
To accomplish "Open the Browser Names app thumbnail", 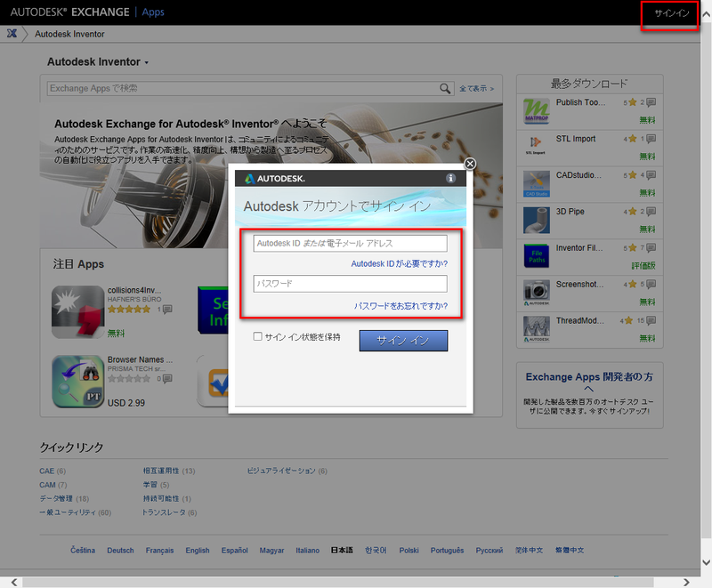I will point(78,382).
